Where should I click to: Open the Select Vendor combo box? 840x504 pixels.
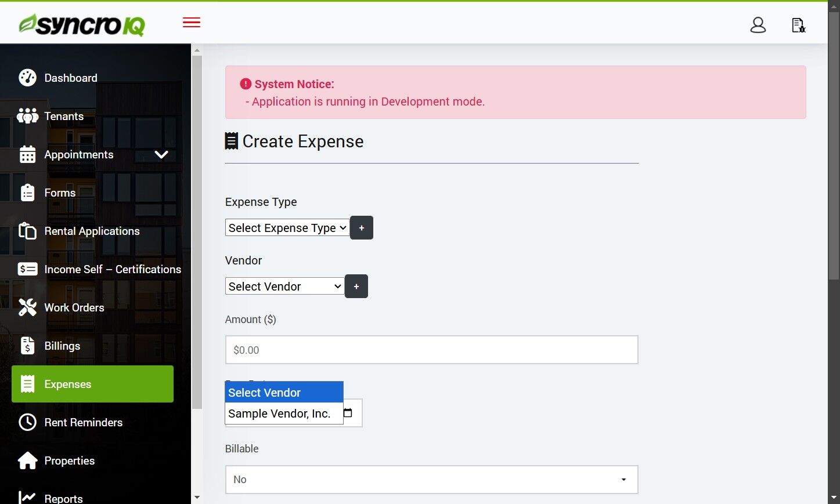click(x=284, y=286)
